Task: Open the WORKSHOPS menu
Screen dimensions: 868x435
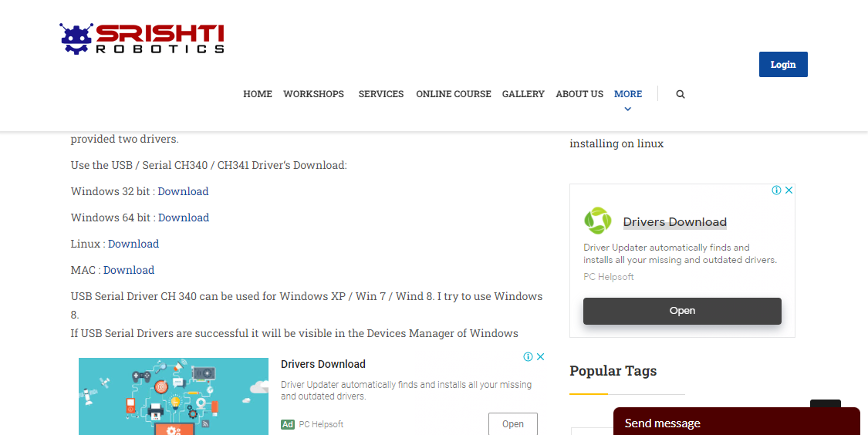Action: (x=313, y=94)
